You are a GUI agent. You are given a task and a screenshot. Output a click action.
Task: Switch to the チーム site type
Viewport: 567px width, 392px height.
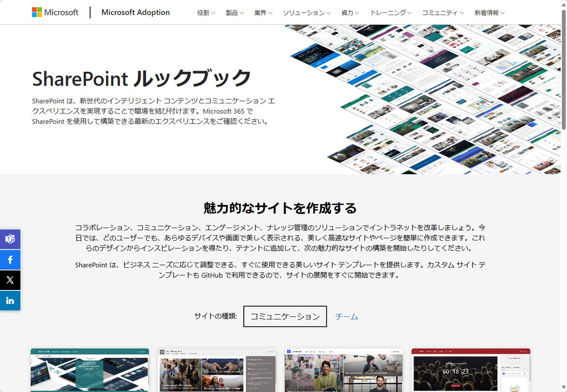point(346,316)
